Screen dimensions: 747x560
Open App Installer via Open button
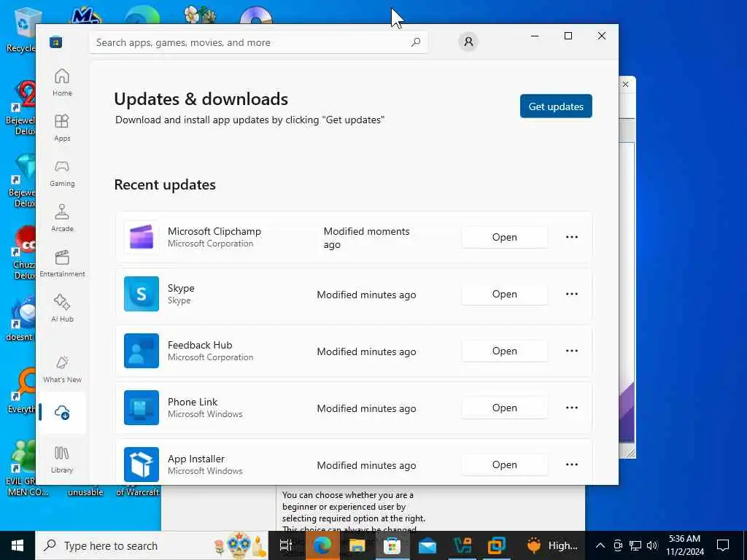pos(505,464)
